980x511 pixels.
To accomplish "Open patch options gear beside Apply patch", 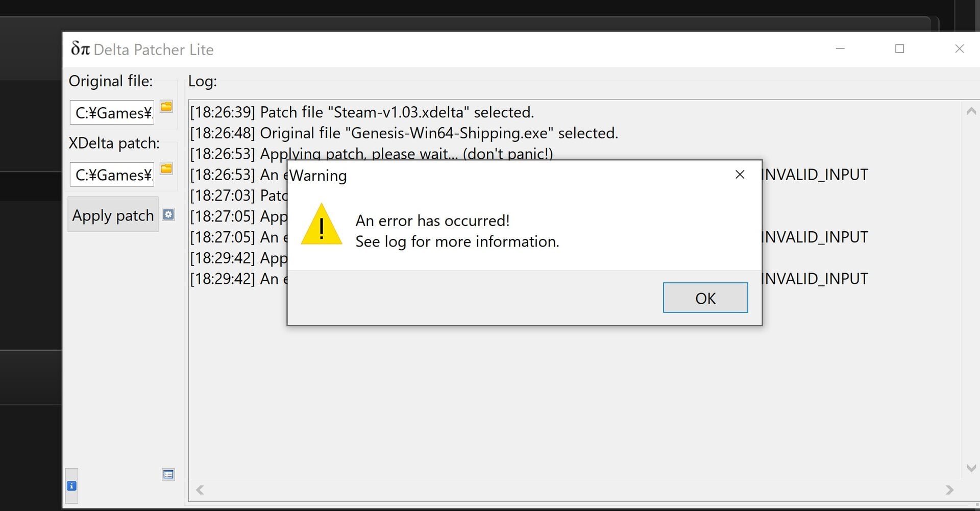I will [168, 214].
